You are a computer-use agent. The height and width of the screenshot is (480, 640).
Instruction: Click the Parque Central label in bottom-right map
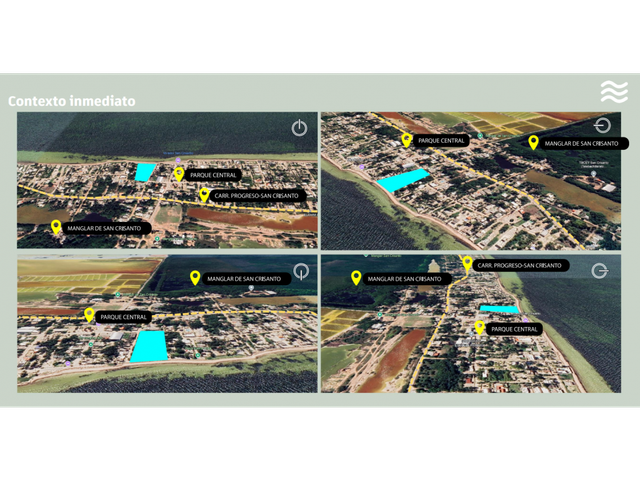click(x=514, y=329)
